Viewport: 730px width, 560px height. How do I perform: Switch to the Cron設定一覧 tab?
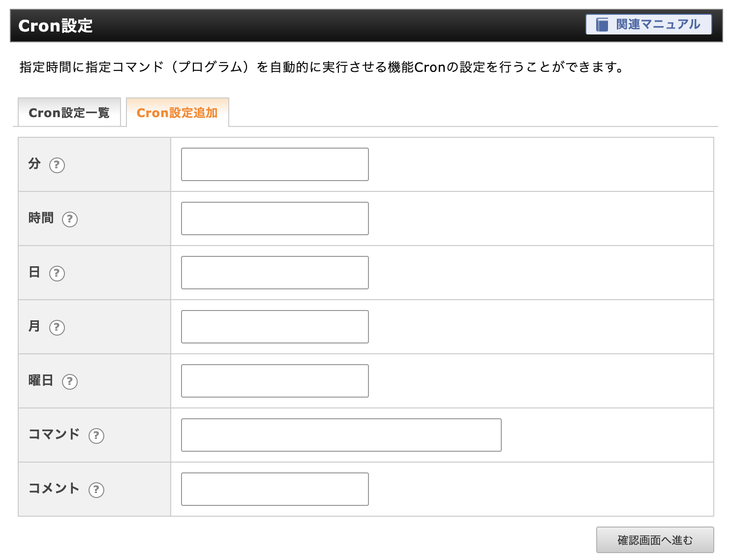coord(69,113)
